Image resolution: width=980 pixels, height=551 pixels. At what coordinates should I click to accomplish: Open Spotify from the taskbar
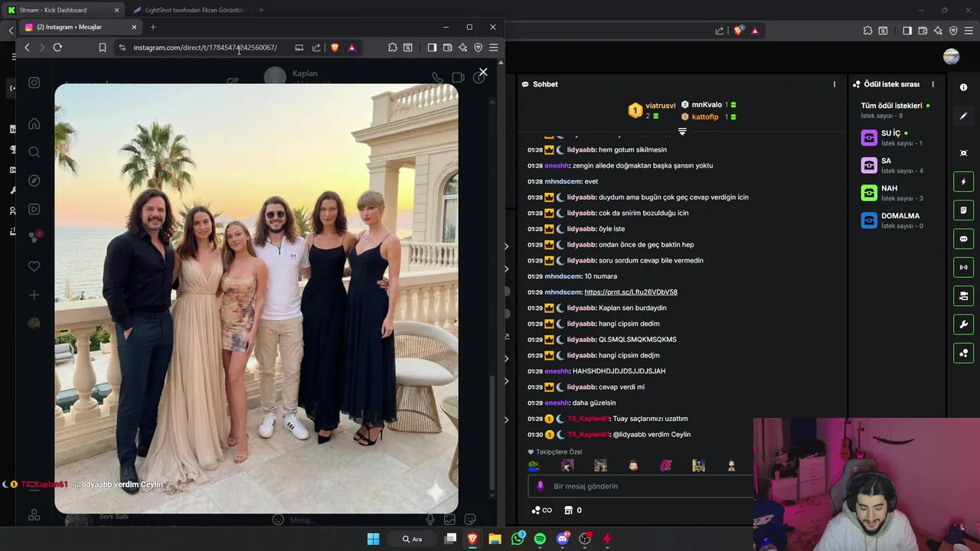pyautogui.click(x=540, y=539)
